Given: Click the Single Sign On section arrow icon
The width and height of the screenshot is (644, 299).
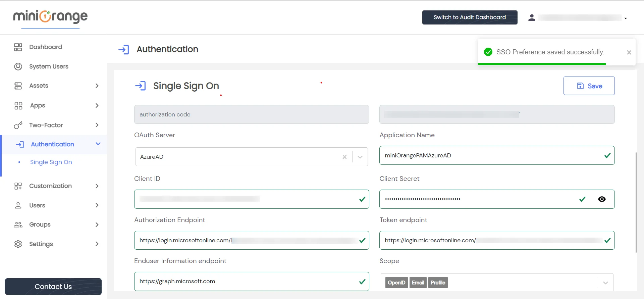Looking at the screenshot, I should click(140, 86).
